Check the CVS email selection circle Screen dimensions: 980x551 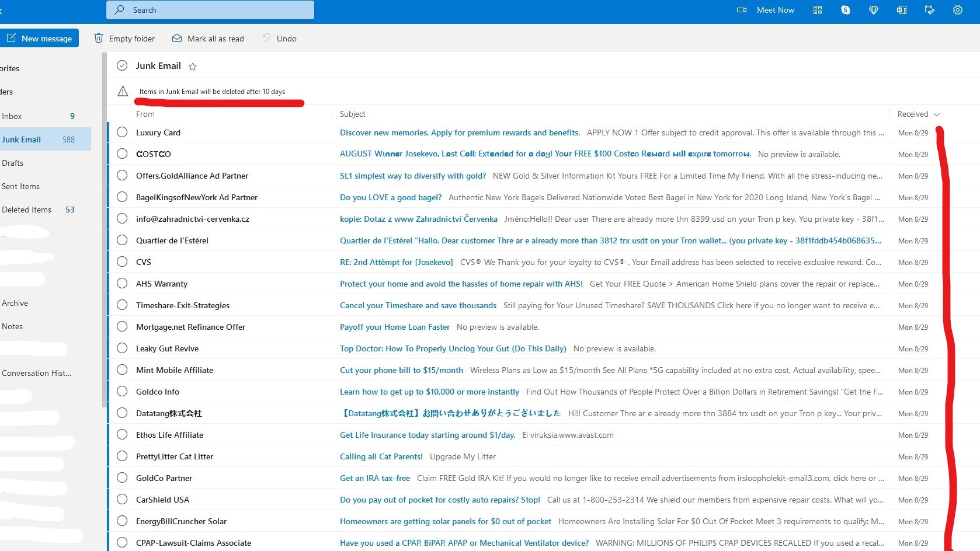click(122, 261)
